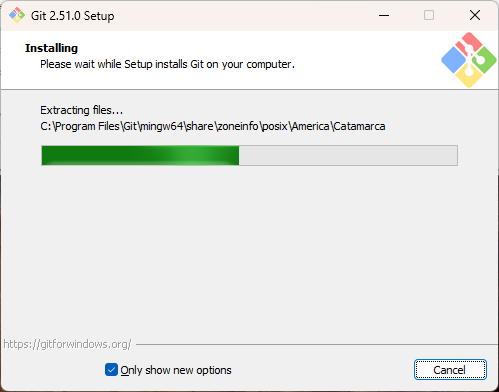Viewport: 499px width, 392px height.
Task: Click the zoneinfo Catamarca file path text
Action: click(213, 126)
